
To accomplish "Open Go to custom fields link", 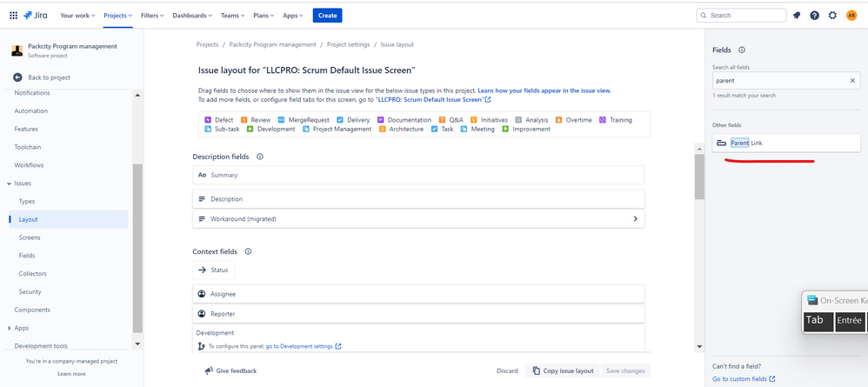I will [x=744, y=379].
